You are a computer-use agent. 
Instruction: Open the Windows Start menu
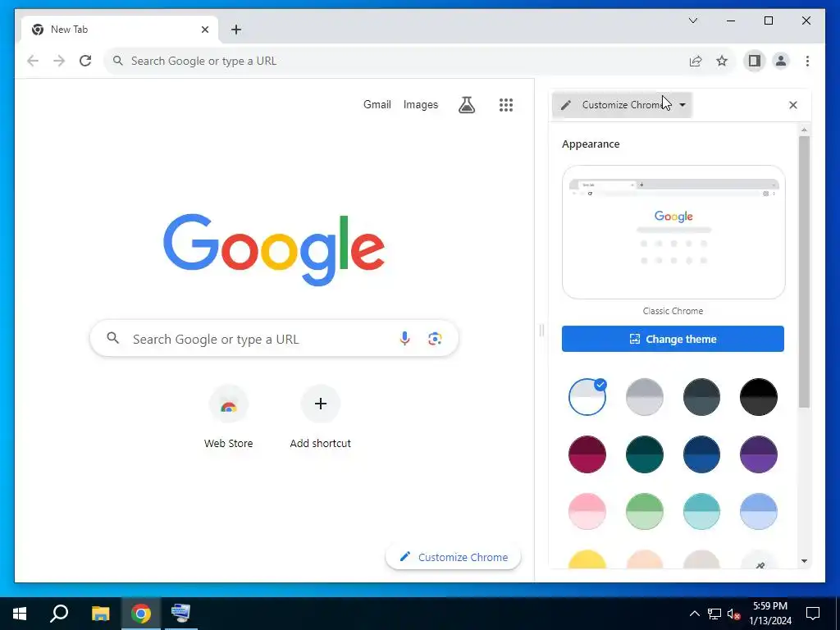(x=20, y=614)
